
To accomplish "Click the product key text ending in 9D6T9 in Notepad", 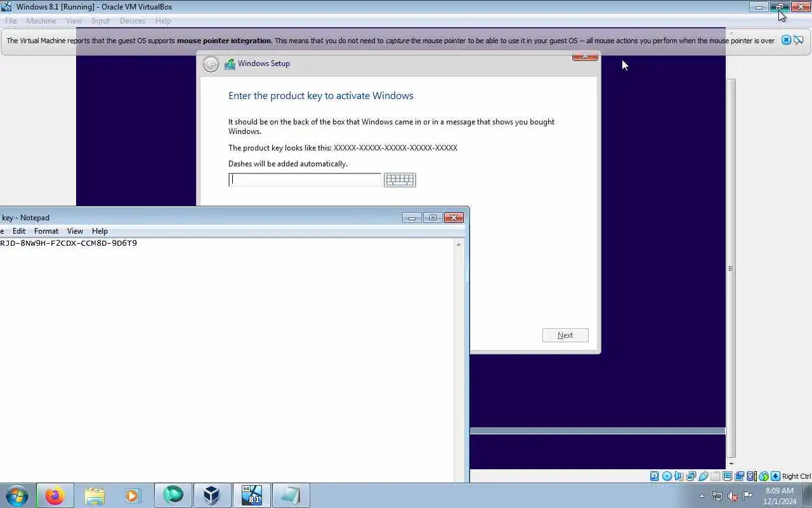I will (x=69, y=243).
